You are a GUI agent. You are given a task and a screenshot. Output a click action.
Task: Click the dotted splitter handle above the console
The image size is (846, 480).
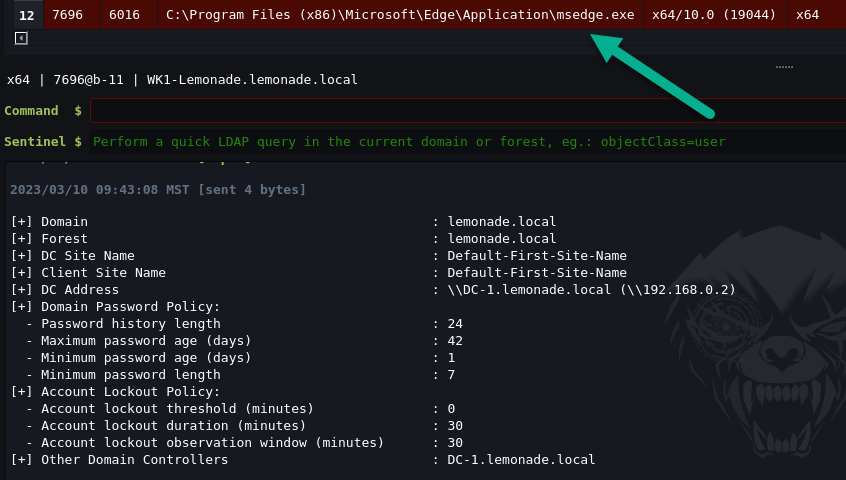click(784, 67)
